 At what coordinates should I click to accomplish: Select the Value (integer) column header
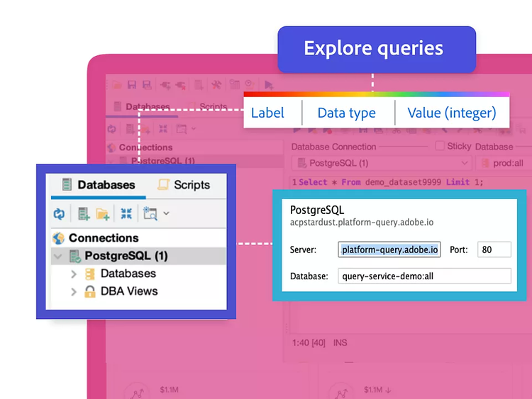tap(452, 113)
